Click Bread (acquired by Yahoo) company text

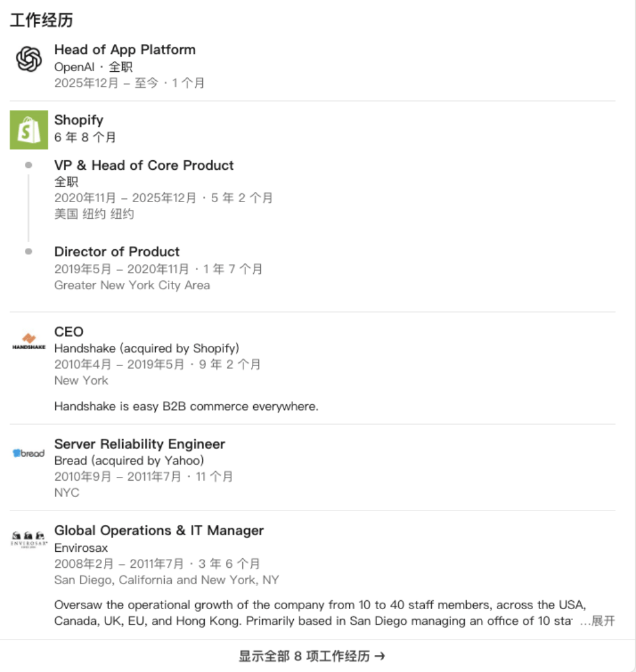tap(128, 460)
